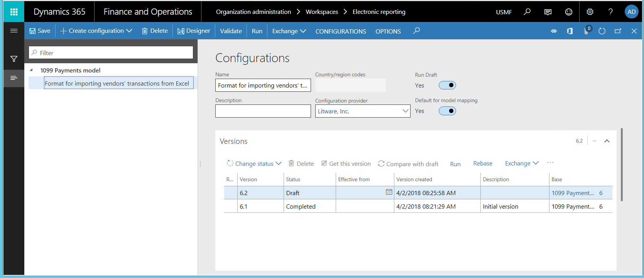Open the OPTIONS tab

[x=388, y=31]
